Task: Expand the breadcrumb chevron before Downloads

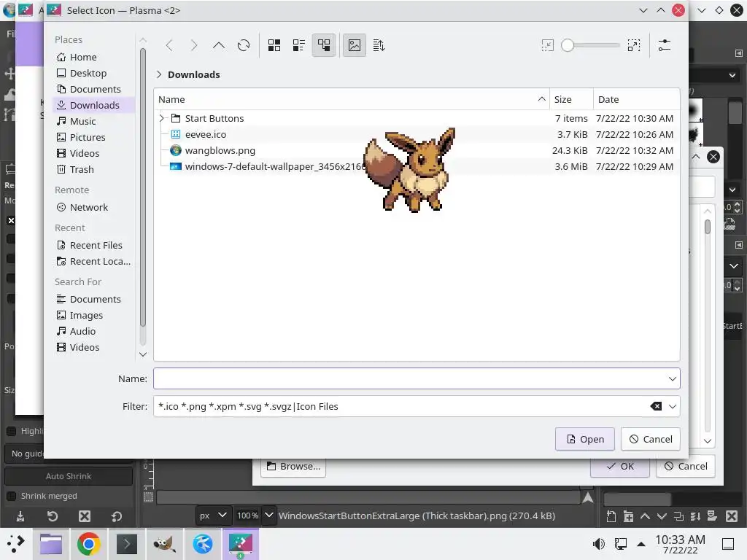Action: (159, 75)
